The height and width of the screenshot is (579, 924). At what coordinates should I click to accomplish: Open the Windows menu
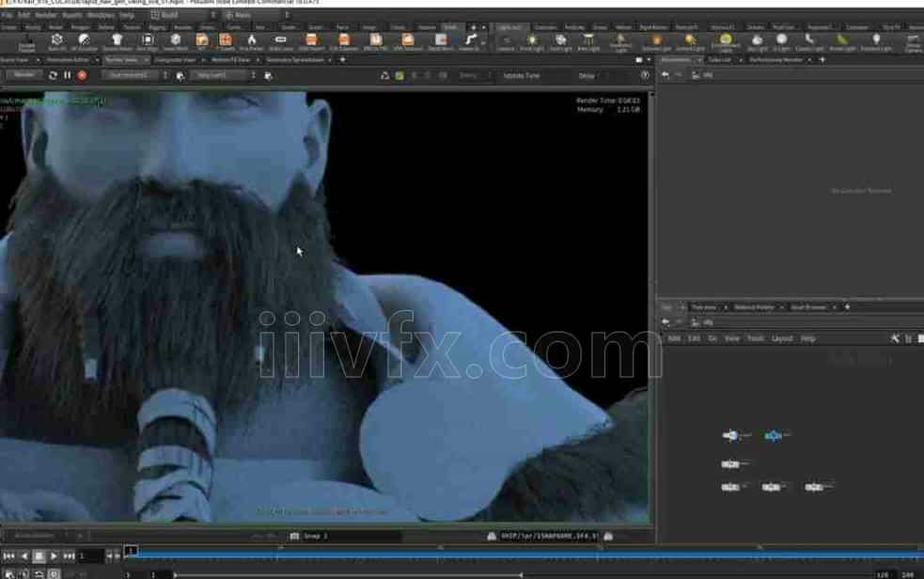click(x=101, y=15)
